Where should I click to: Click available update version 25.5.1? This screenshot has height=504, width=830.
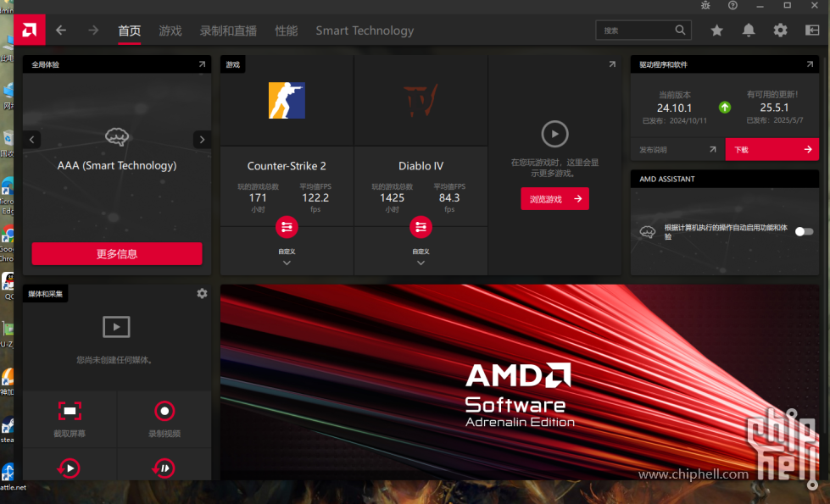(774, 108)
